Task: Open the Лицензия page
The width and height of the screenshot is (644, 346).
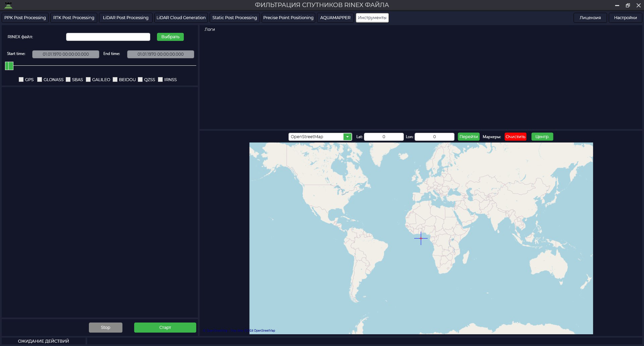Action: 590,18
